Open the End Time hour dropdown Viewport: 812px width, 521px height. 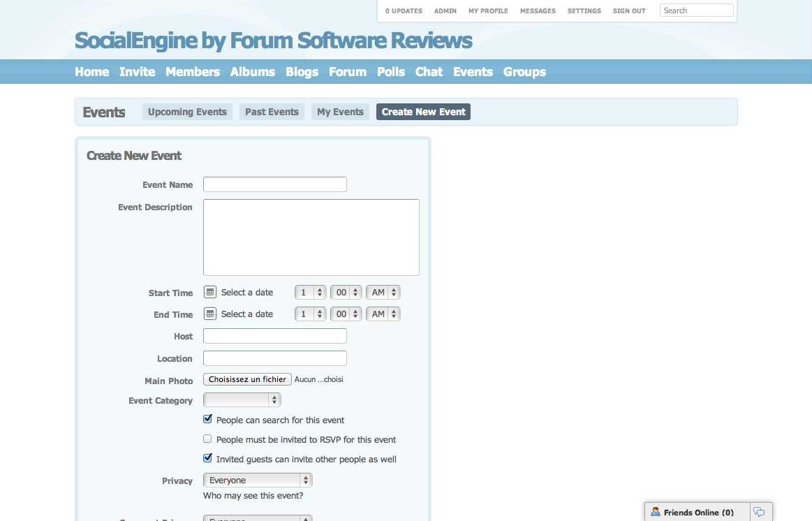310,314
